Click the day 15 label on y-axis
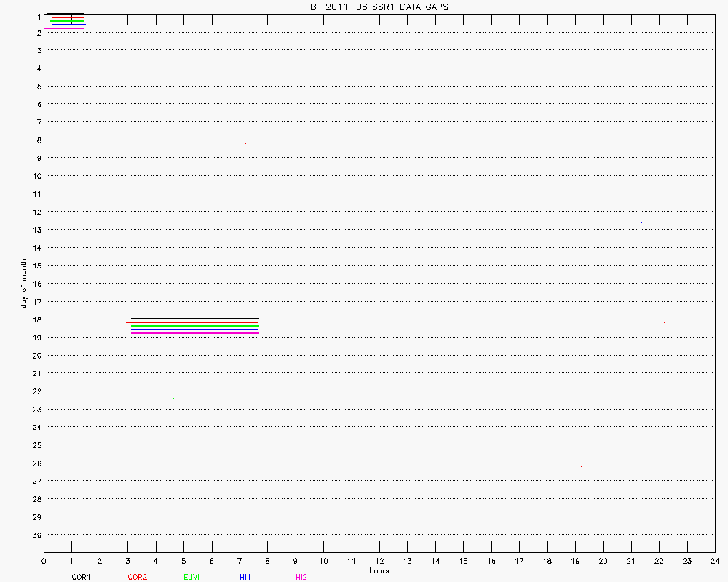Viewport: 728px width, 582px height. 36,266
